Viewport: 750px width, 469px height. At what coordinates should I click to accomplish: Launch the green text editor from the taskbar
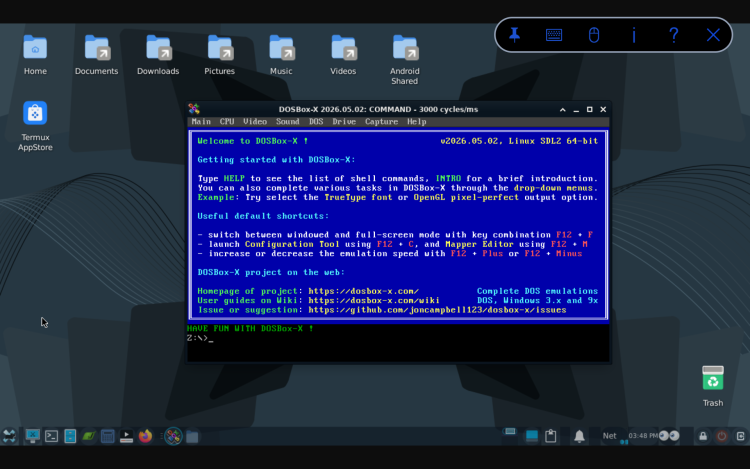pyautogui.click(x=88, y=436)
